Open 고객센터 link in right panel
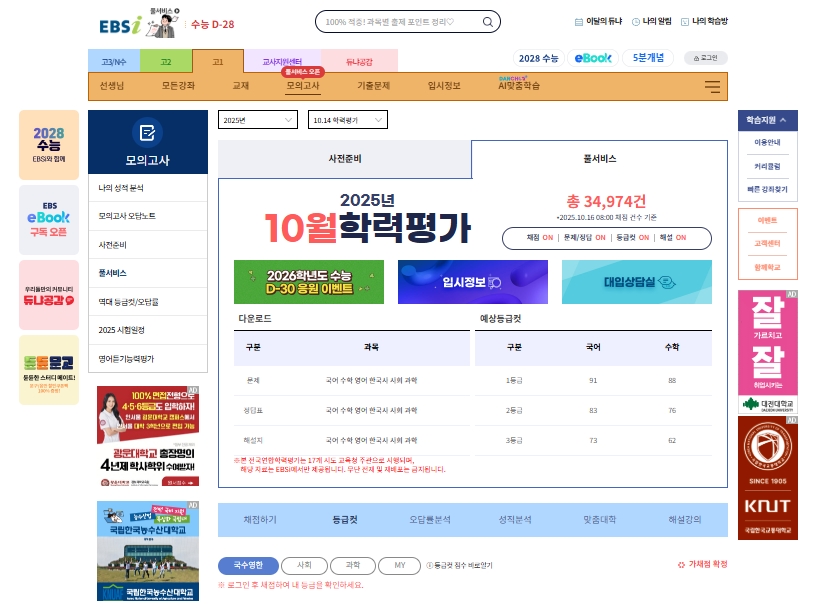Screen dimensions: 837x610 pos(768,243)
